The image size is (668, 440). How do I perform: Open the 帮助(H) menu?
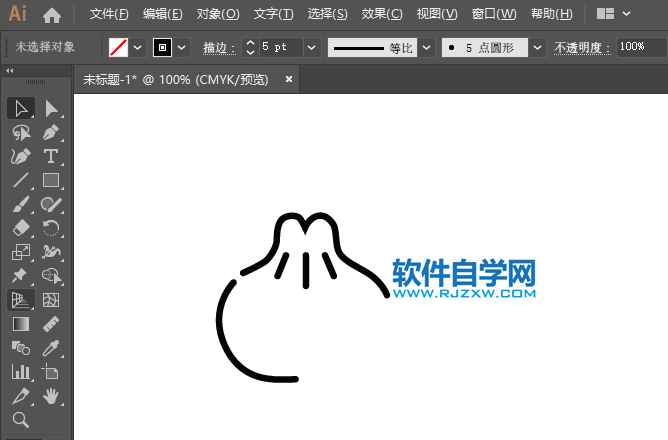[552, 14]
